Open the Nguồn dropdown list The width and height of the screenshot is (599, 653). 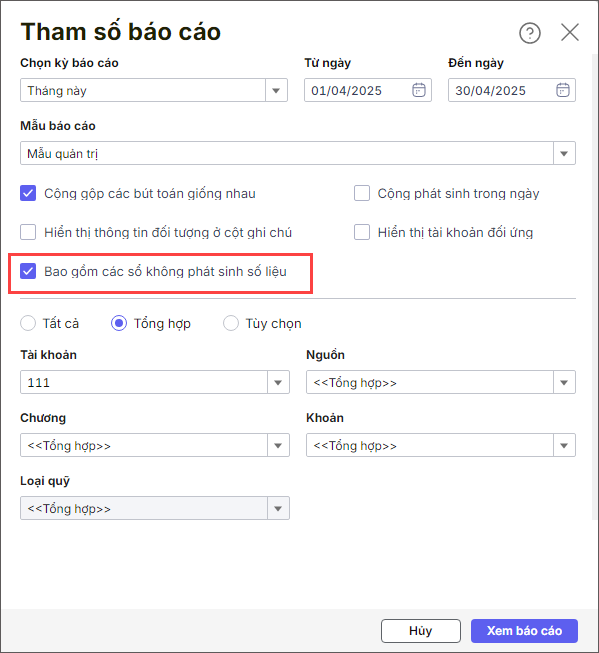pyautogui.click(x=564, y=382)
